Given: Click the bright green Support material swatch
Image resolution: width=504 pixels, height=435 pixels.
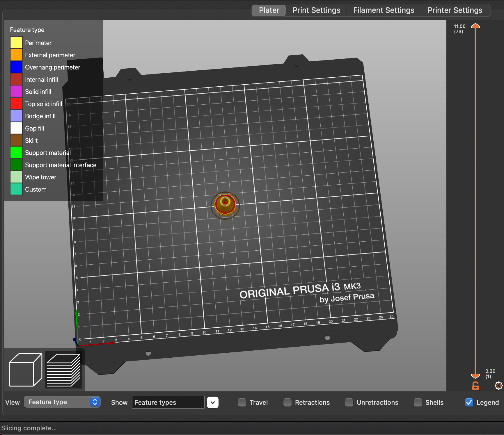Looking at the screenshot, I should [16, 152].
